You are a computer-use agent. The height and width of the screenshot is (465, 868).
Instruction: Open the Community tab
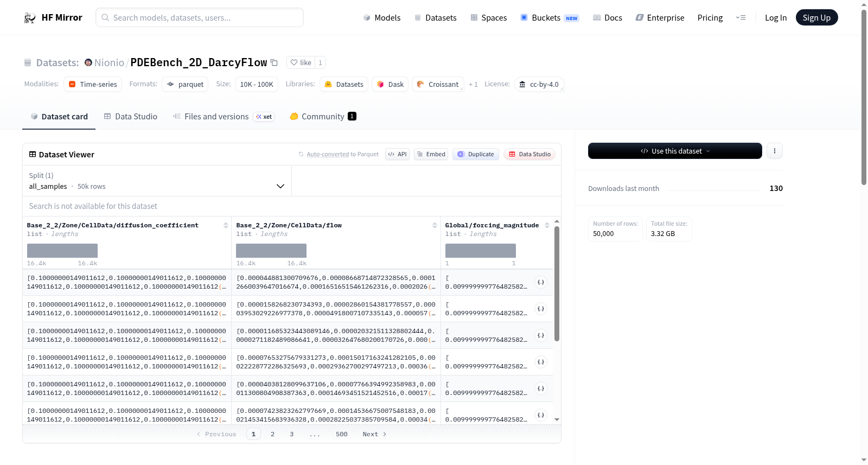click(323, 117)
